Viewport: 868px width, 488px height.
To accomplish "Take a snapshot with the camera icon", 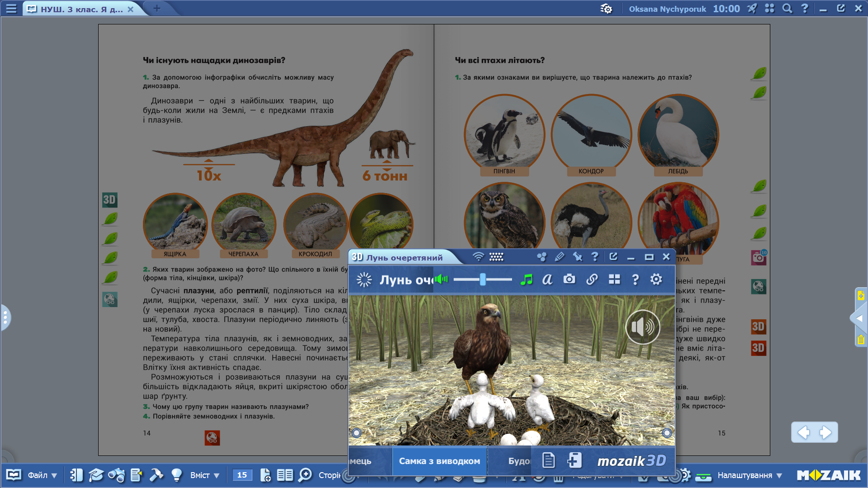I will pos(569,279).
